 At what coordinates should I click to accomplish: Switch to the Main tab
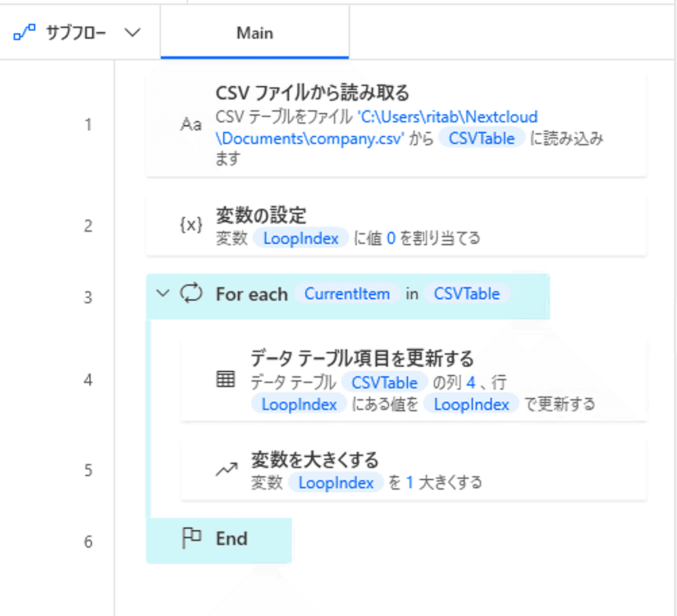tap(255, 33)
